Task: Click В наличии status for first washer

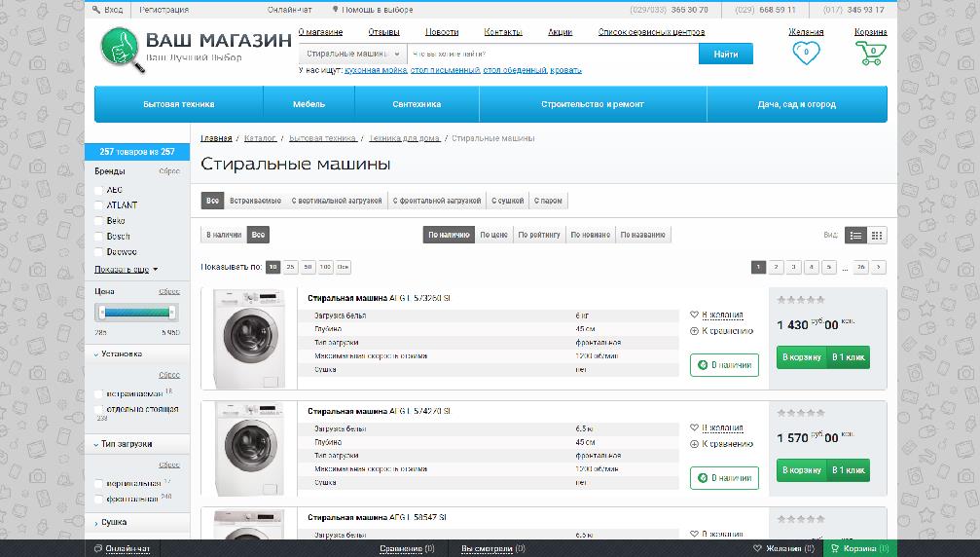Action: coord(724,365)
